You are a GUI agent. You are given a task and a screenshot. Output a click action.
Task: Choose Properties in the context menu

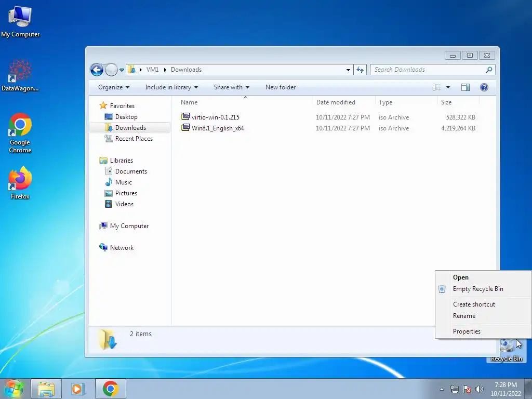(484, 331)
